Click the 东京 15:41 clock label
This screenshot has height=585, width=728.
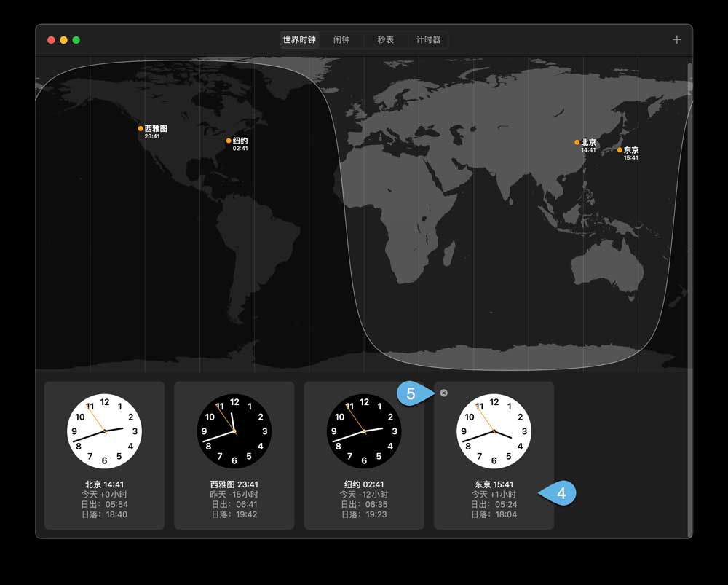click(494, 484)
